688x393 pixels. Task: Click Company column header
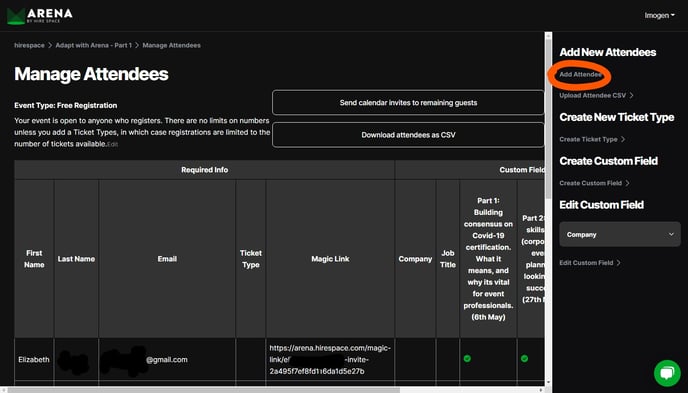415,259
